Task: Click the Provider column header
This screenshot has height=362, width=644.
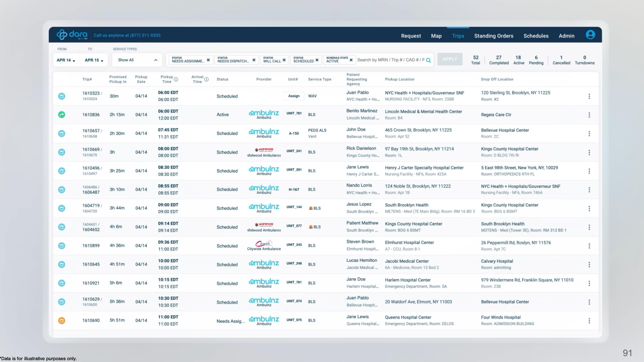Action: tap(264, 79)
